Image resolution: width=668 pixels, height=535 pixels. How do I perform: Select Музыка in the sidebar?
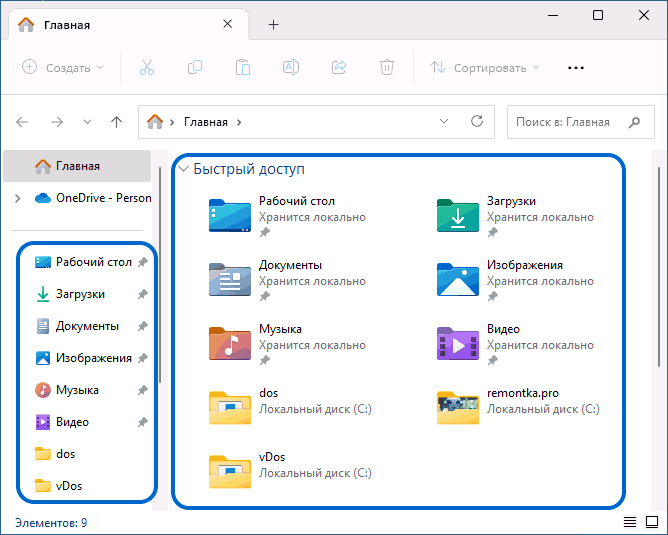(67, 390)
